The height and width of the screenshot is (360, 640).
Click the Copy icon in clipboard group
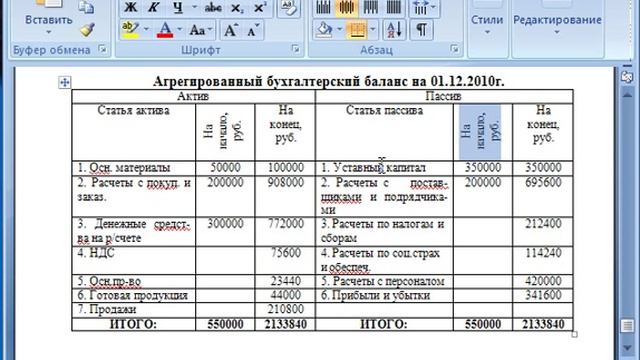click(x=86, y=7)
